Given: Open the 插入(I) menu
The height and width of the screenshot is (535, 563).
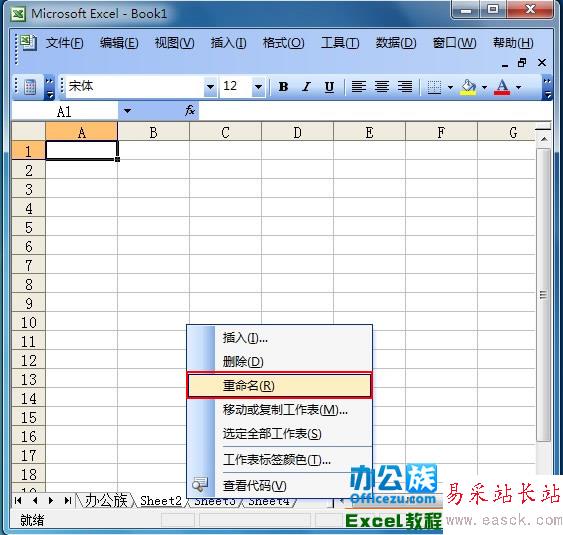Looking at the screenshot, I should [228, 43].
